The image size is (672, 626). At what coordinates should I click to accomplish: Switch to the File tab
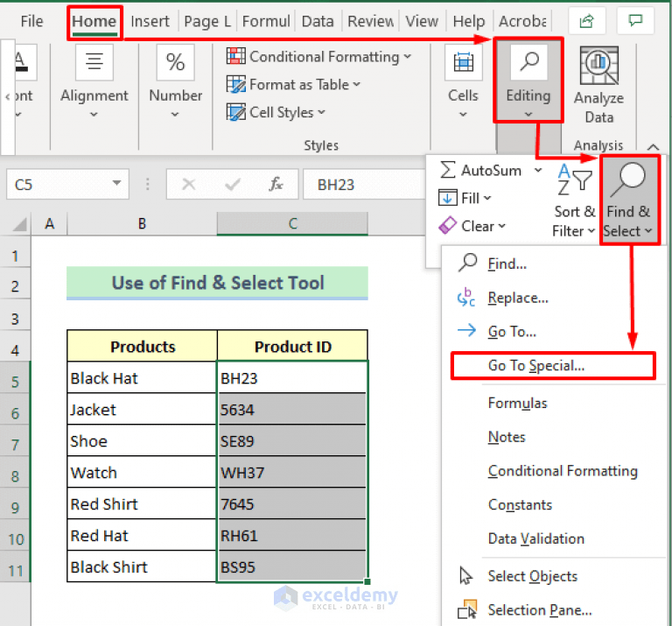point(31,21)
